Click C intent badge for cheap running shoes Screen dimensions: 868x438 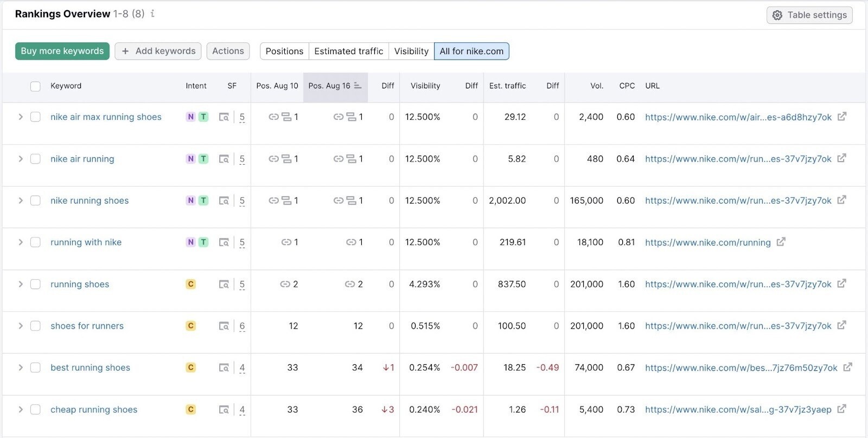pos(190,409)
